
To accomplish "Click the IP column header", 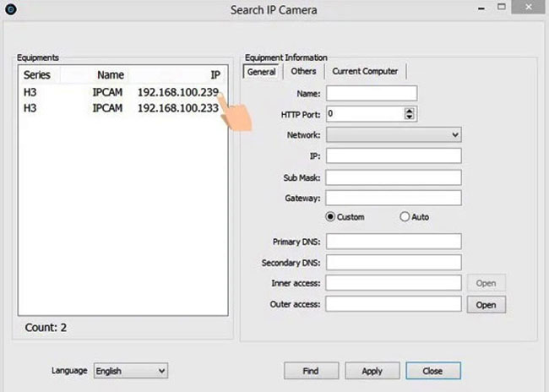I will click(x=177, y=75).
